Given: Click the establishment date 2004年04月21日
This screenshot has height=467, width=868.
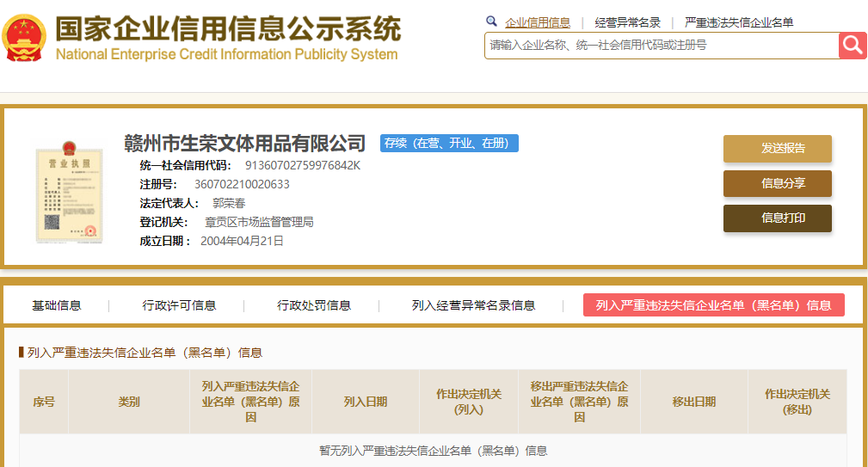Looking at the screenshot, I should [242, 241].
